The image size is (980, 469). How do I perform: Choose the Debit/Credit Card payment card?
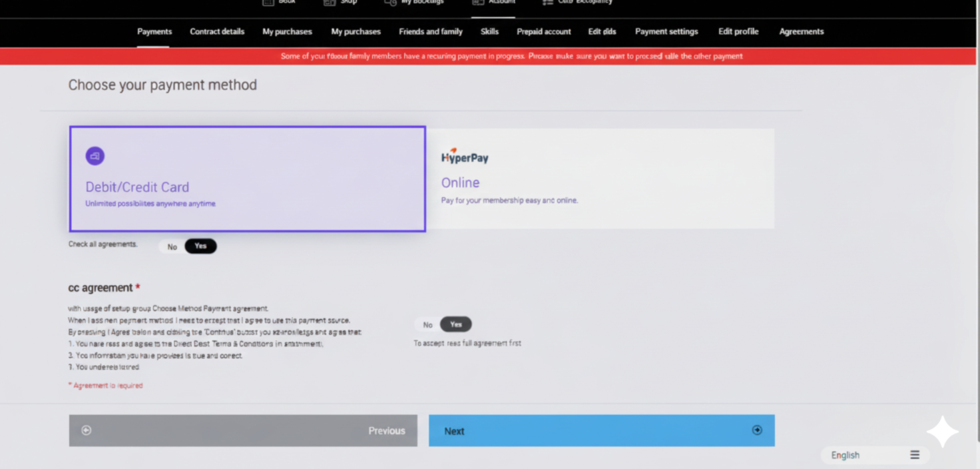point(247,179)
